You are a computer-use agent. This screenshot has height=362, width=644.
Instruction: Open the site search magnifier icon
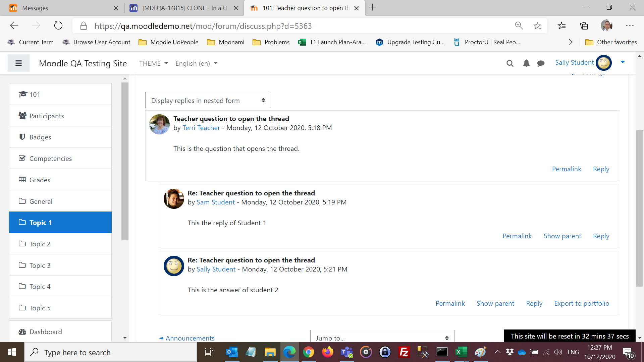tap(510, 63)
